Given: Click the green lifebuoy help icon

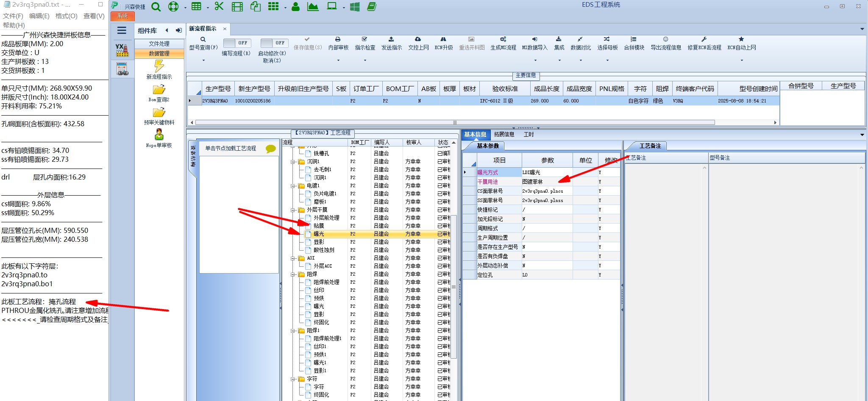Looking at the screenshot, I should click(173, 7).
